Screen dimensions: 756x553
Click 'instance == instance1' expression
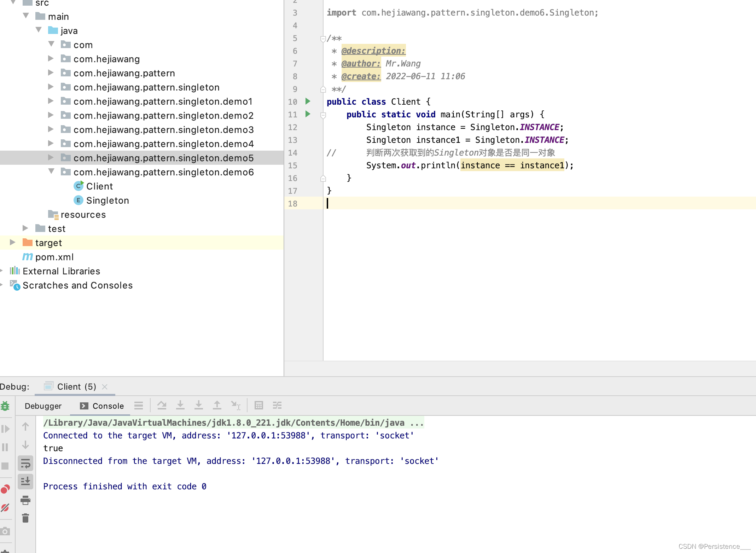[512, 165]
